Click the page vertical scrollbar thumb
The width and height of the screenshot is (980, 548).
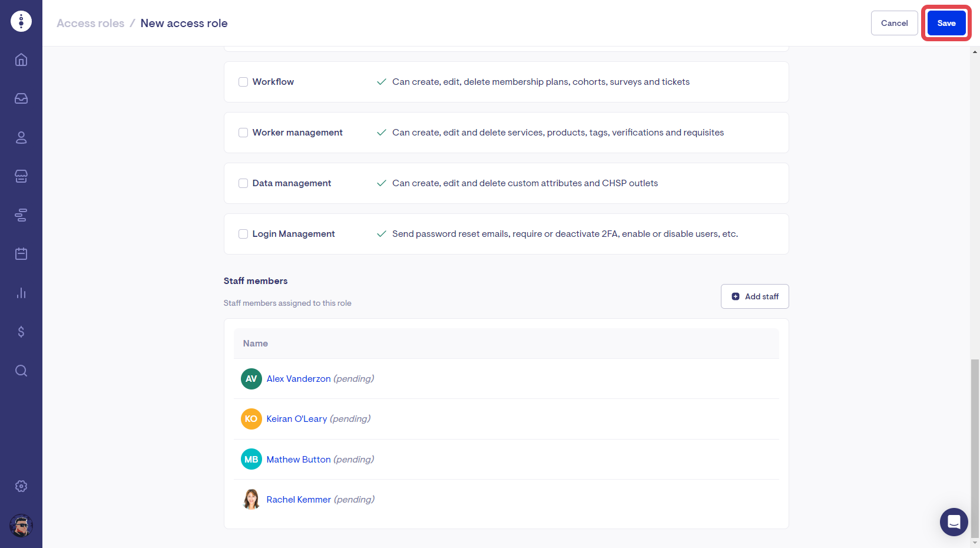pyautogui.click(x=975, y=448)
